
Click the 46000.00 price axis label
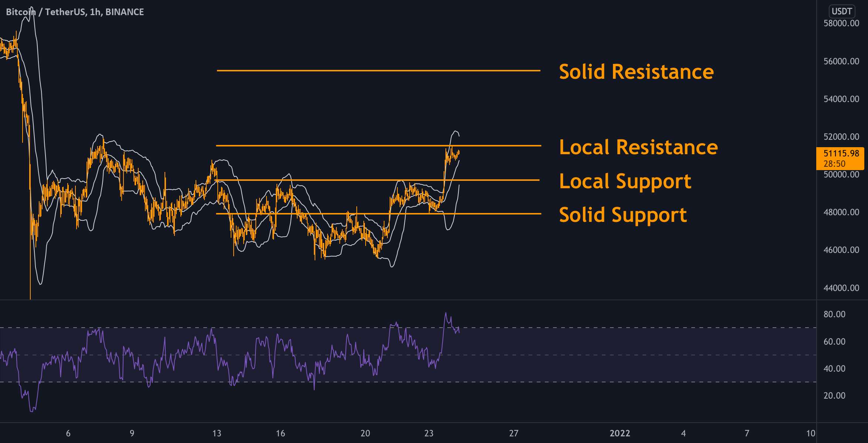click(841, 250)
